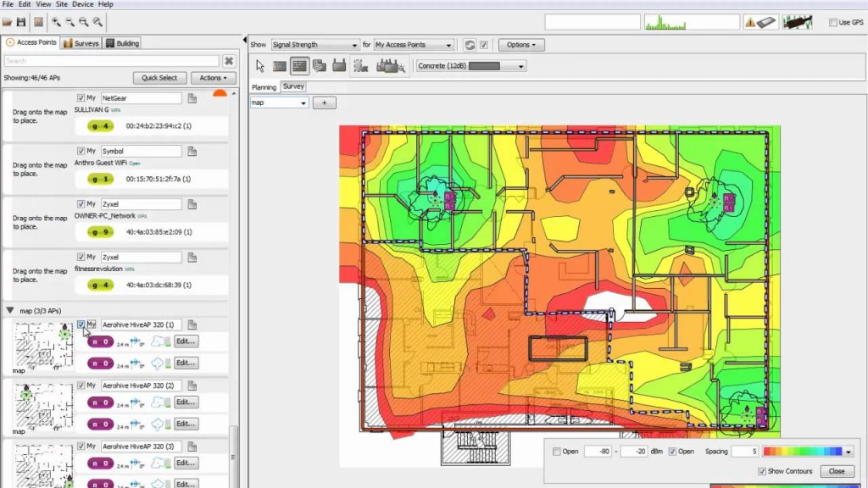Click the refresh visualization icon
868x488 pixels.
pos(470,45)
